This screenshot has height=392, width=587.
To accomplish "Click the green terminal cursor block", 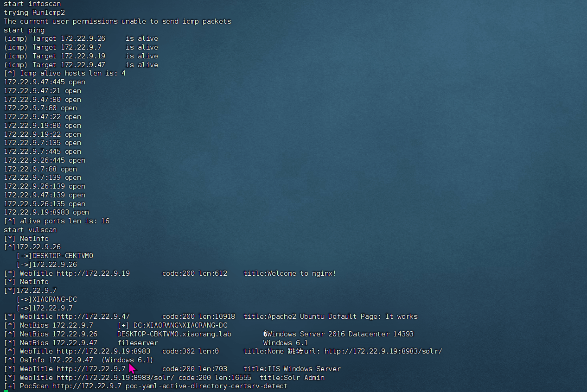I will point(6,391).
